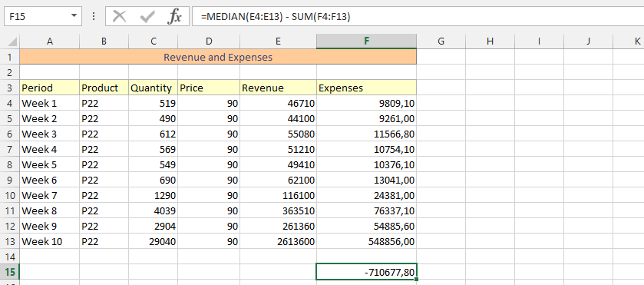Select column E header
The width and height of the screenshot is (644, 285).
point(278,41)
